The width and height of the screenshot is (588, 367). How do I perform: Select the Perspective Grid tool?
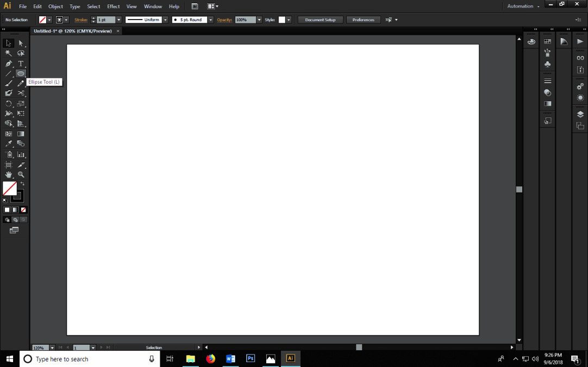[x=21, y=123]
